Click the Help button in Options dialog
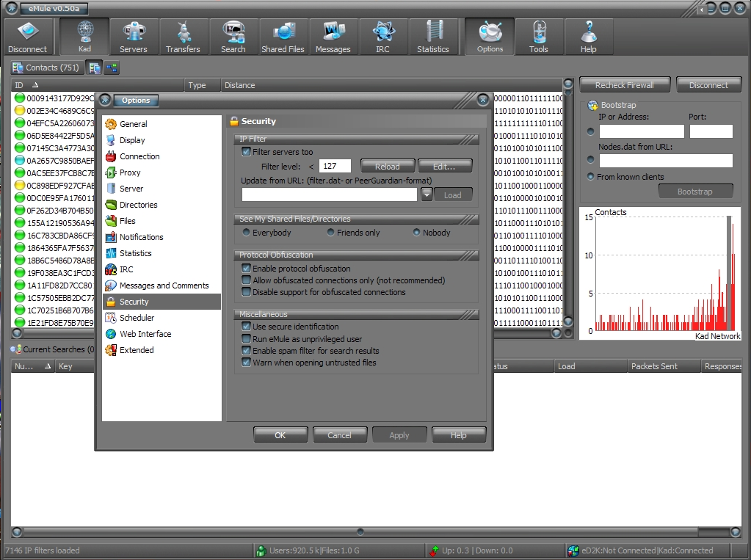The height and width of the screenshot is (560, 751). [x=458, y=435]
